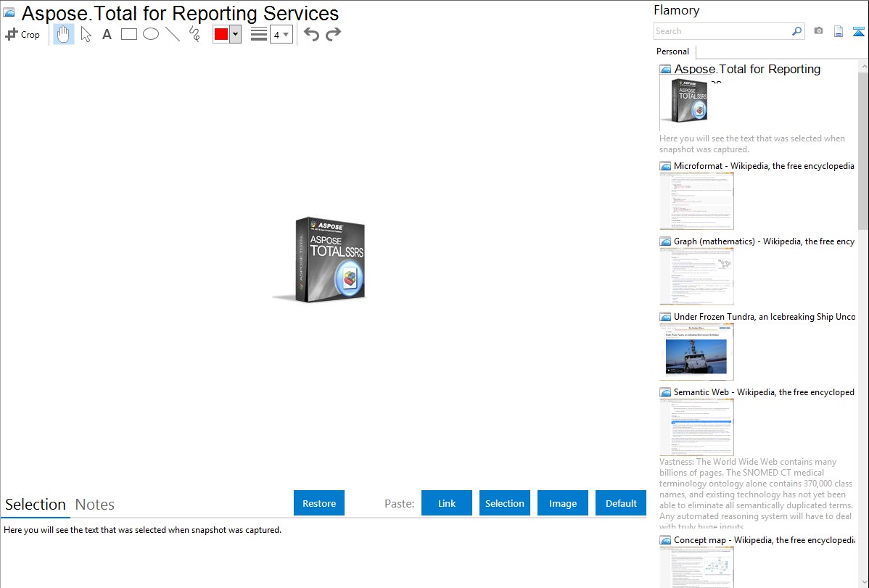Image resolution: width=869 pixels, height=588 pixels.
Task: Select the text annotation tool
Action: 107,34
